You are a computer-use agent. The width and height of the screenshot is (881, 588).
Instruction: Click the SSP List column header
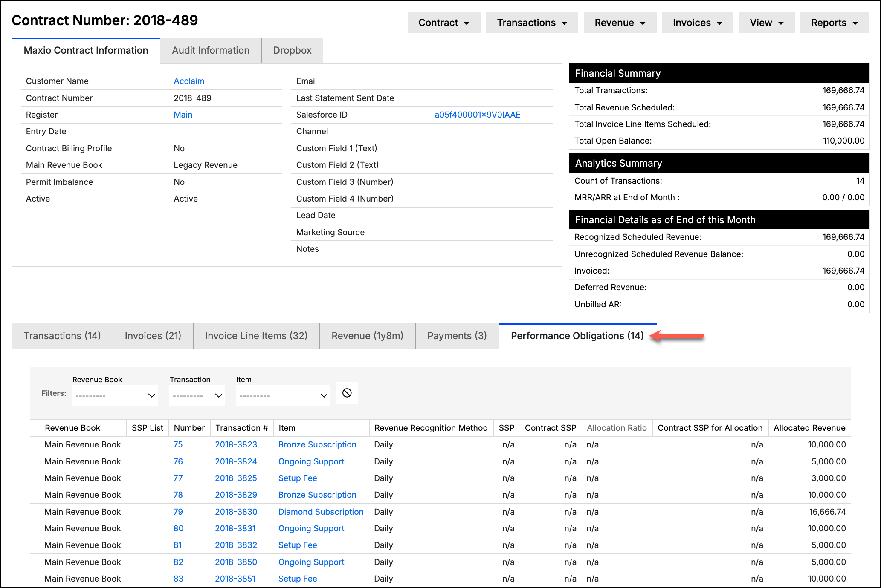coord(148,428)
